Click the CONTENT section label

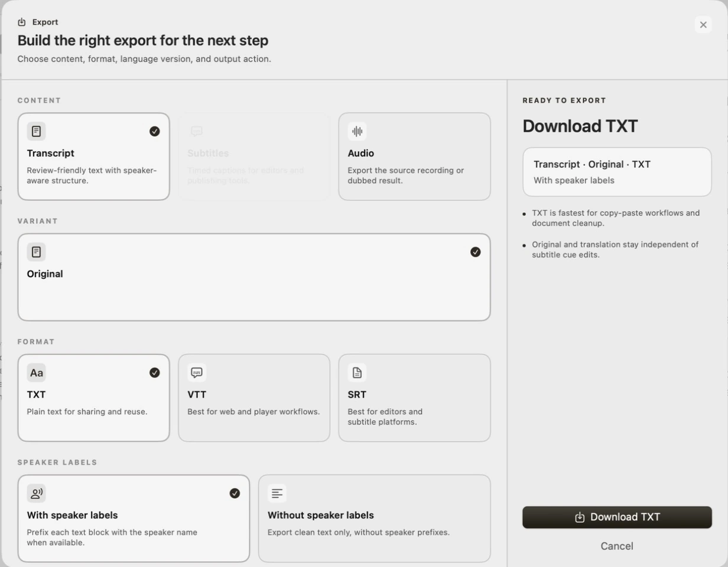pos(40,101)
